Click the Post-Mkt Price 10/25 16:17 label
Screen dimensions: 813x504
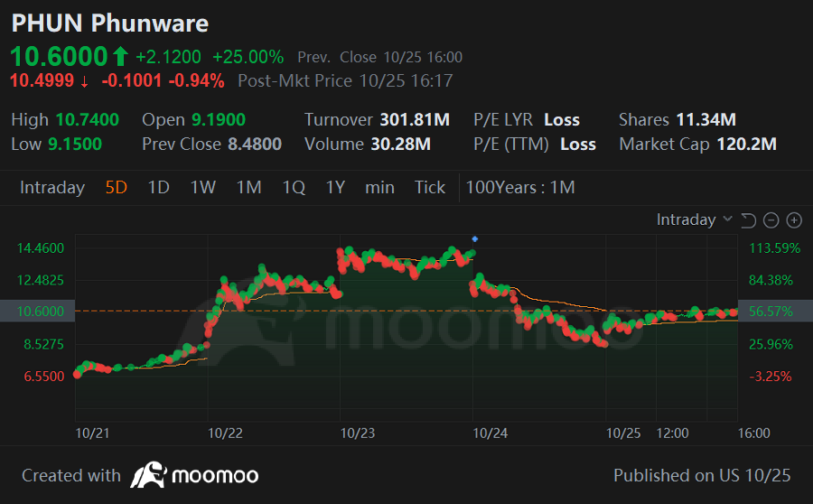345,81
